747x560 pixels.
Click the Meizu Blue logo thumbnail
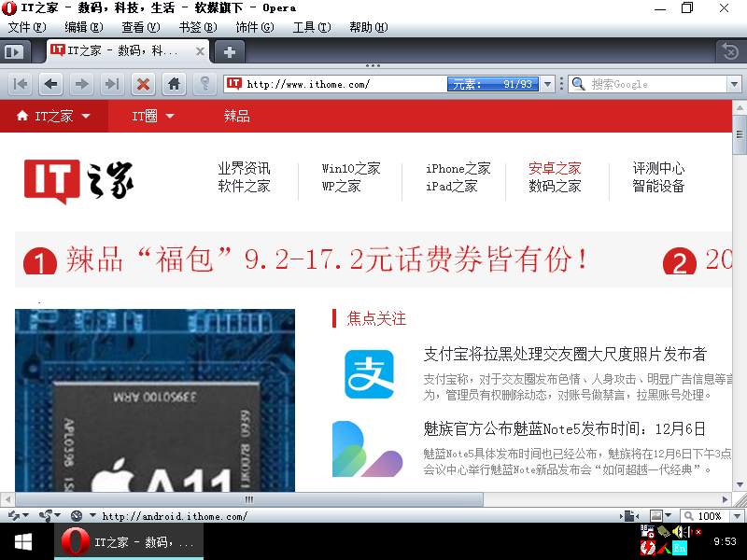(x=367, y=449)
